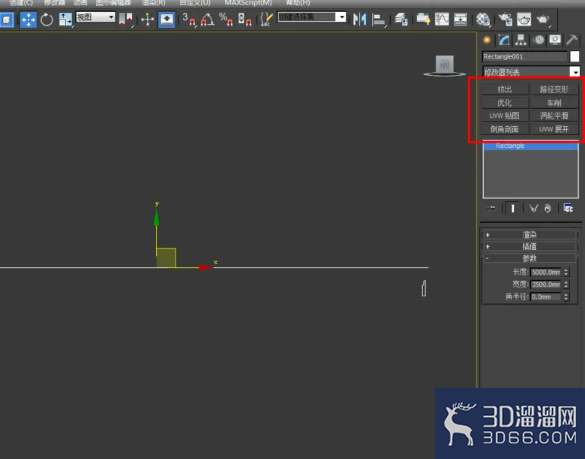
Task: Select the Scale tool
Action: point(65,20)
